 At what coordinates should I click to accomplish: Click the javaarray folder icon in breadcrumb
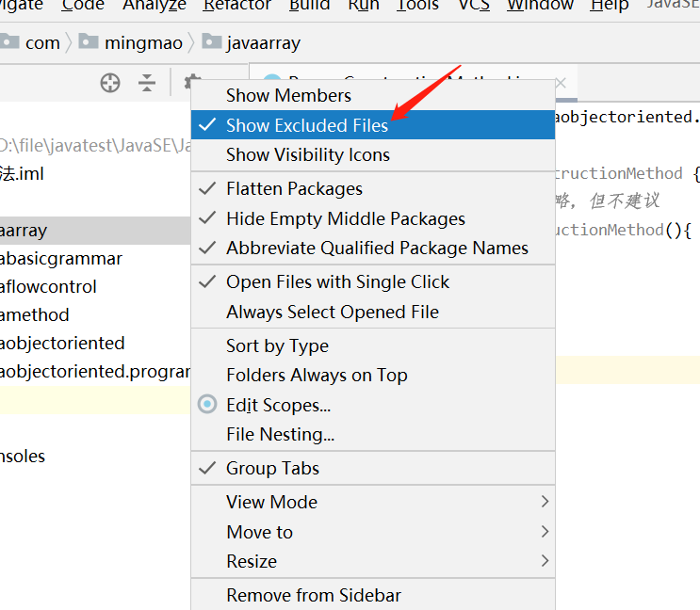coord(211,42)
